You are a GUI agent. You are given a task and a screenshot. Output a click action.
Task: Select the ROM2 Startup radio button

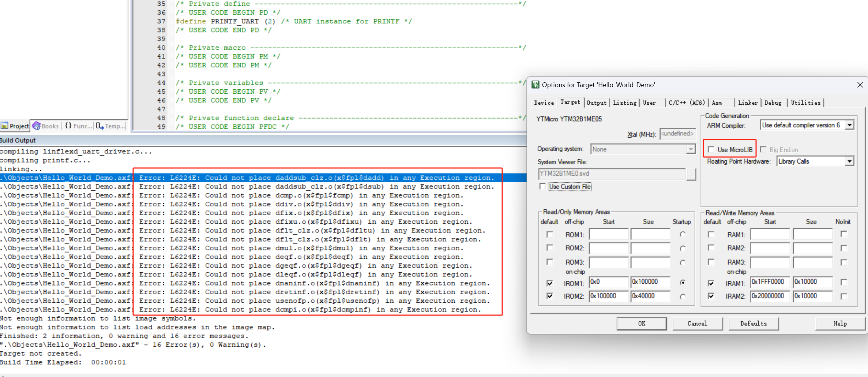(683, 249)
